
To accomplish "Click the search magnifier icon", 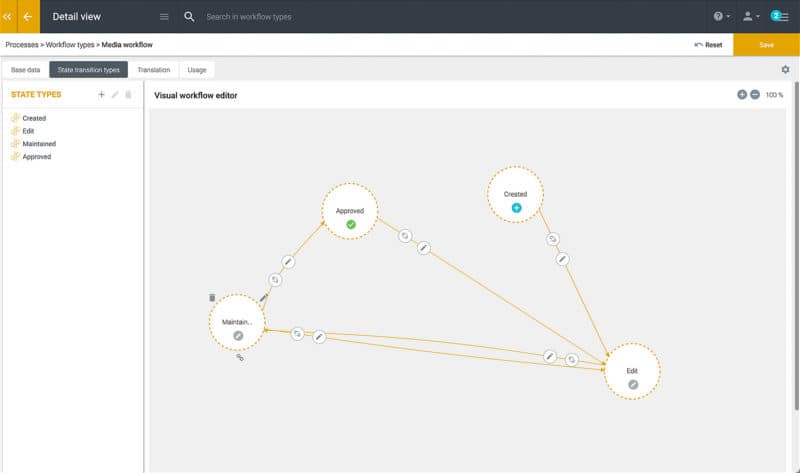I will (189, 17).
